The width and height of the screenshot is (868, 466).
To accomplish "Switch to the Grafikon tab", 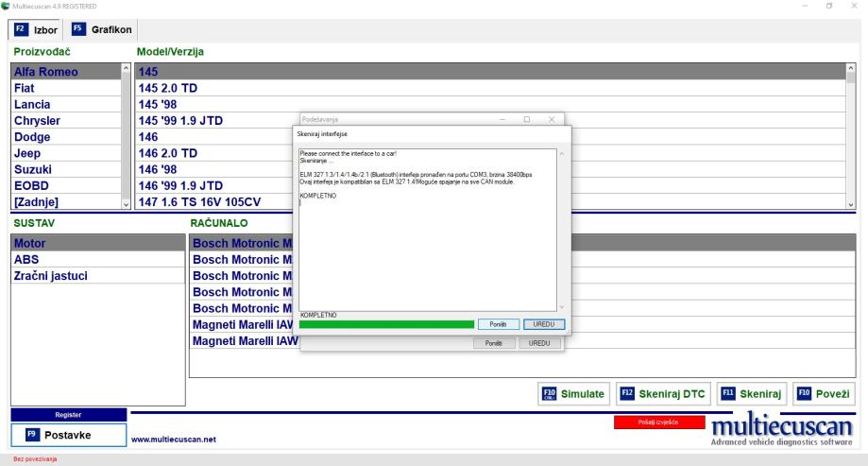I will tap(101, 29).
